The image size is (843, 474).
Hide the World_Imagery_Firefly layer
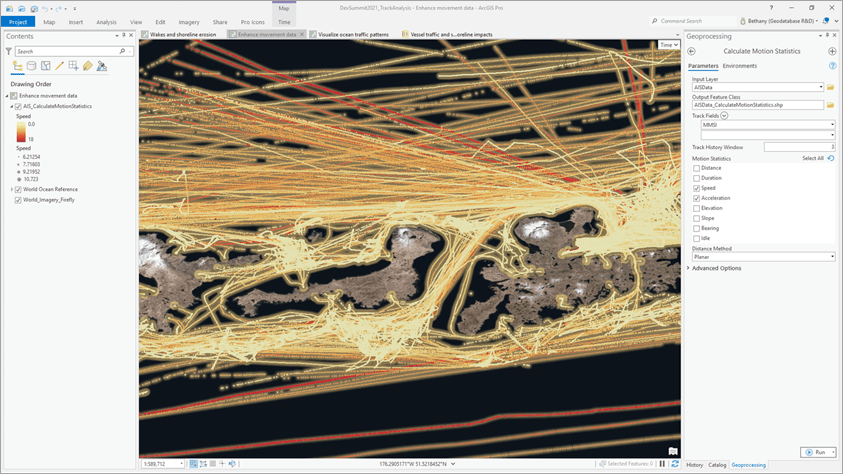(x=18, y=200)
